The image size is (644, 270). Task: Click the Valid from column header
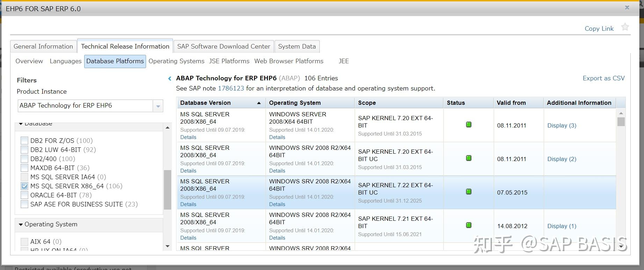click(x=519, y=103)
